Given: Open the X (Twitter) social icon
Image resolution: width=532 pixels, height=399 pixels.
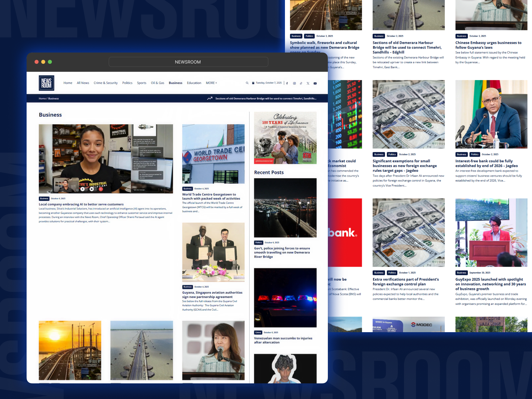Looking at the screenshot, I should click(x=308, y=83).
